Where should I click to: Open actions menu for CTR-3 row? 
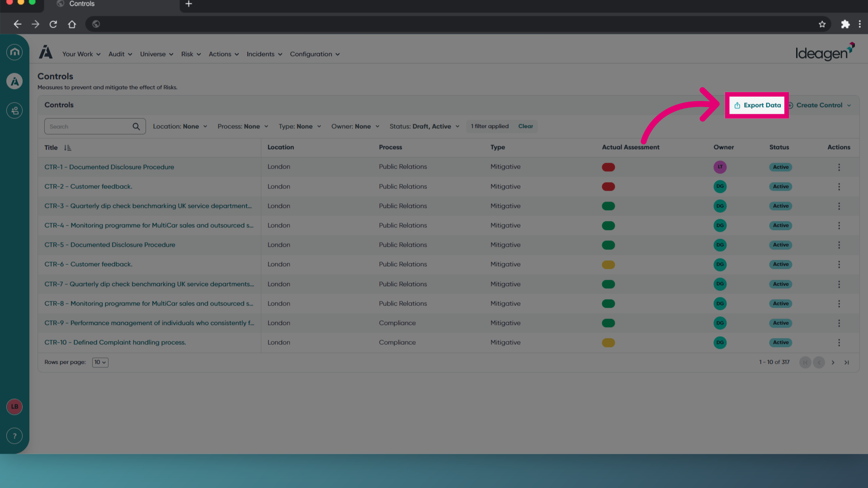pyautogui.click(x=839, y=206)
